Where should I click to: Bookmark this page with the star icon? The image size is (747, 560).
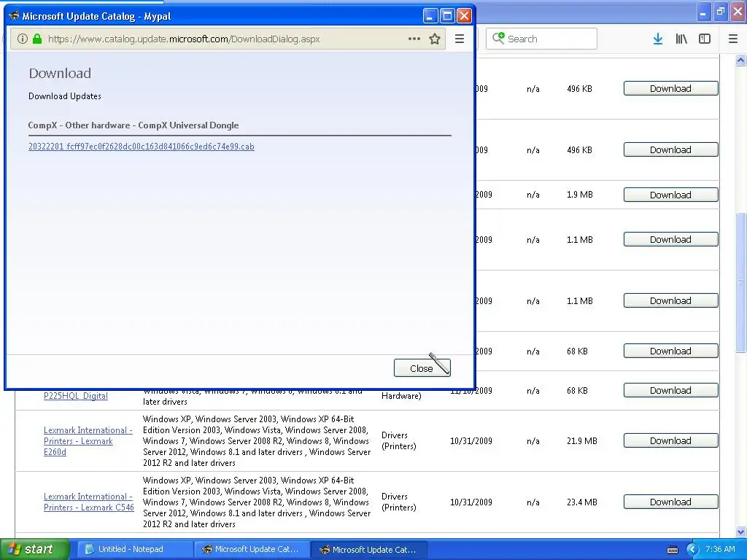coord(435,39)
